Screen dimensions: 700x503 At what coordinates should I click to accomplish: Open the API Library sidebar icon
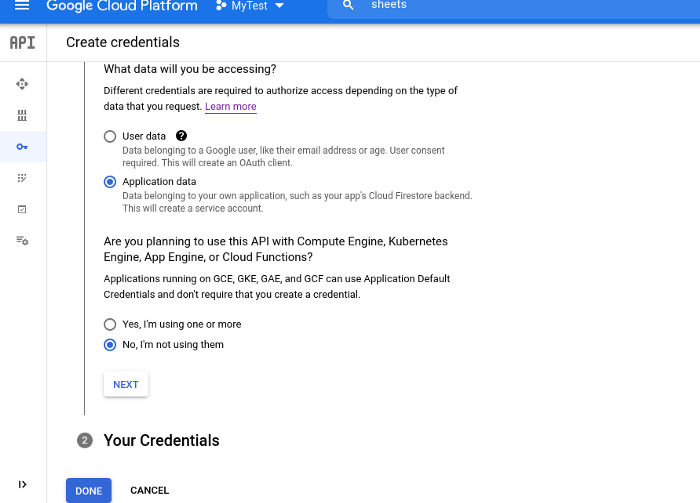[22, 115]
